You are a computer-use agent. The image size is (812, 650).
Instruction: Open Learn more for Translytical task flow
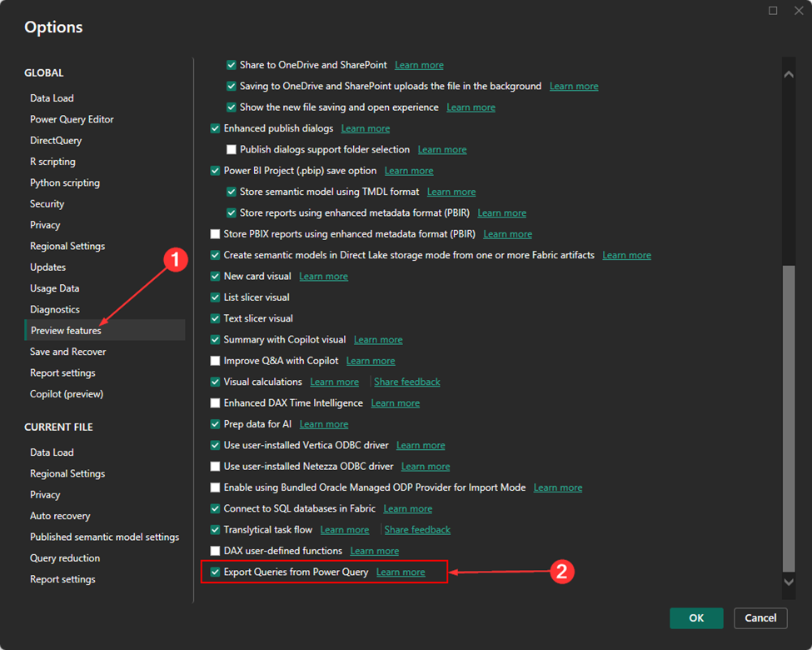point(344,530)
